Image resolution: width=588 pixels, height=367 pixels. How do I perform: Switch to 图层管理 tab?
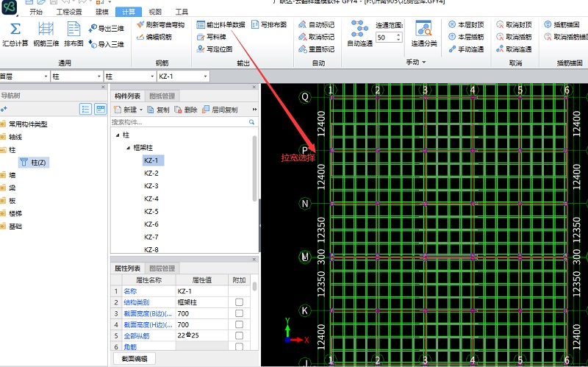(x=162, y=268)
